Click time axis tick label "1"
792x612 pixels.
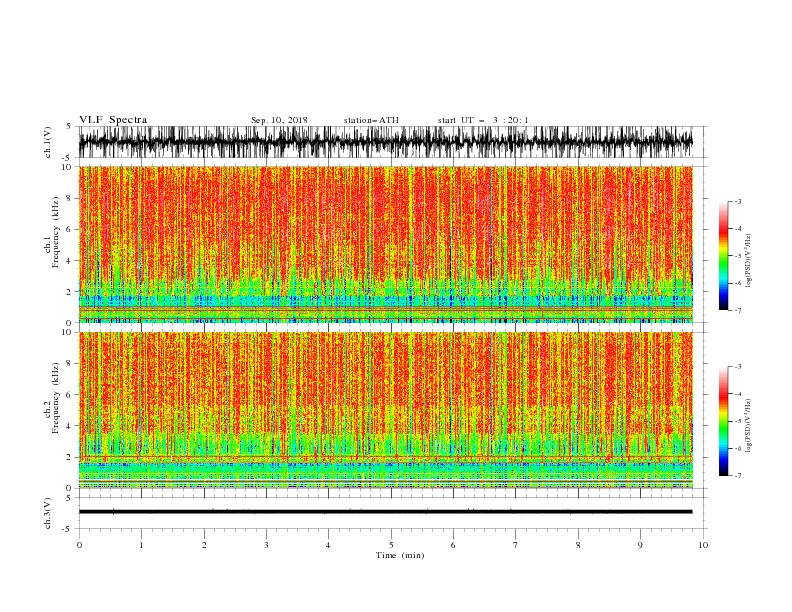[x=142, y=545]
